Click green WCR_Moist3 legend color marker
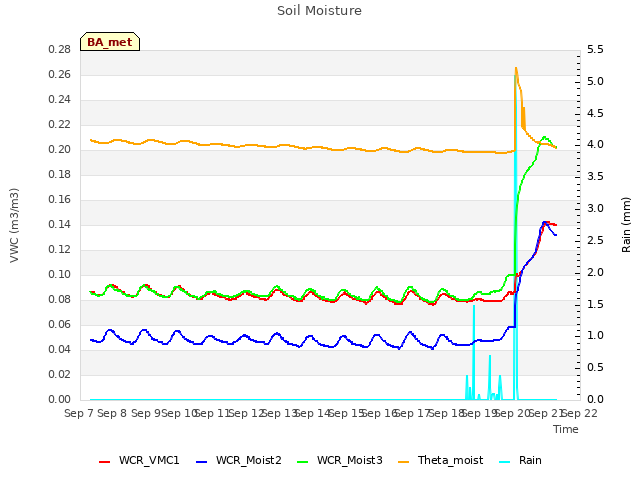The width and height of the screenshot is (640, 480). 302,462
